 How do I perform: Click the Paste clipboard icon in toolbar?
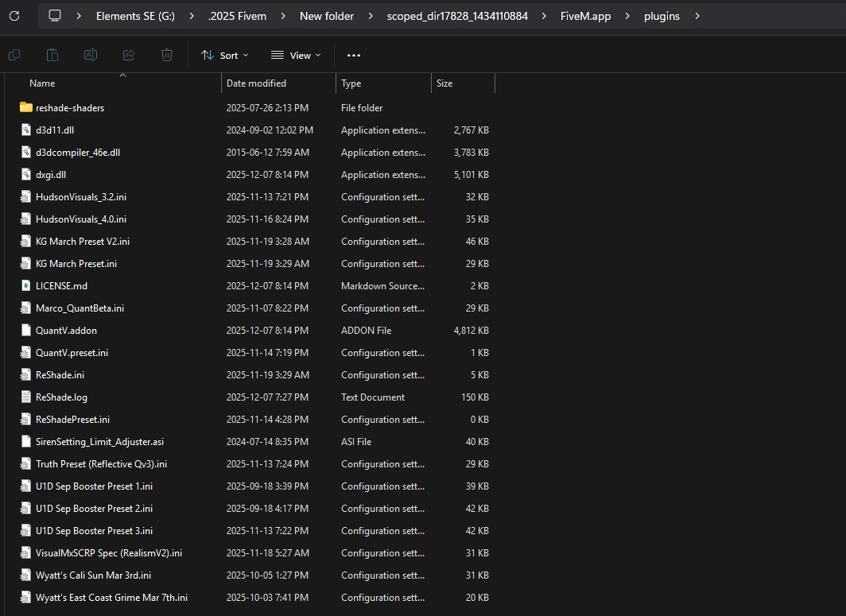tap(52, 55)
